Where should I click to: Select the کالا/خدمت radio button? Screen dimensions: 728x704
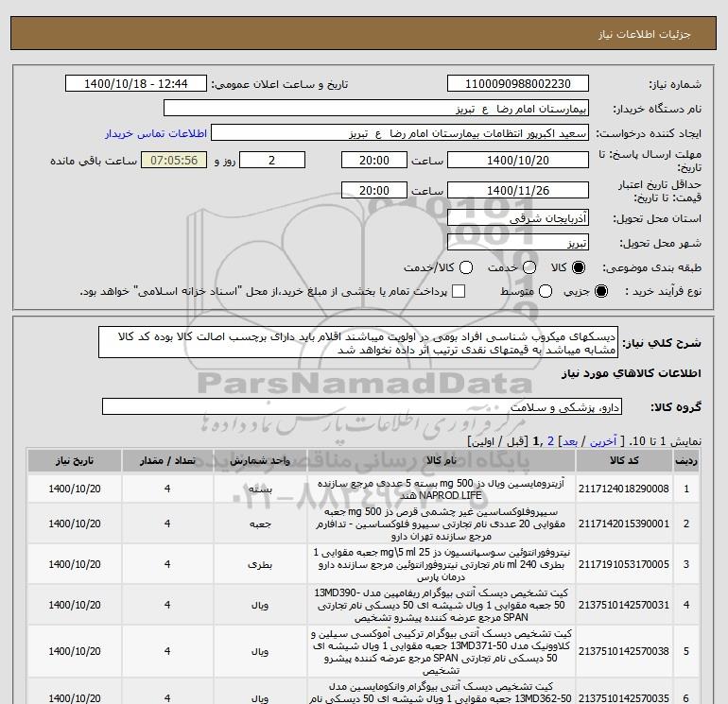pyautogui.click(x=466, y=267)
